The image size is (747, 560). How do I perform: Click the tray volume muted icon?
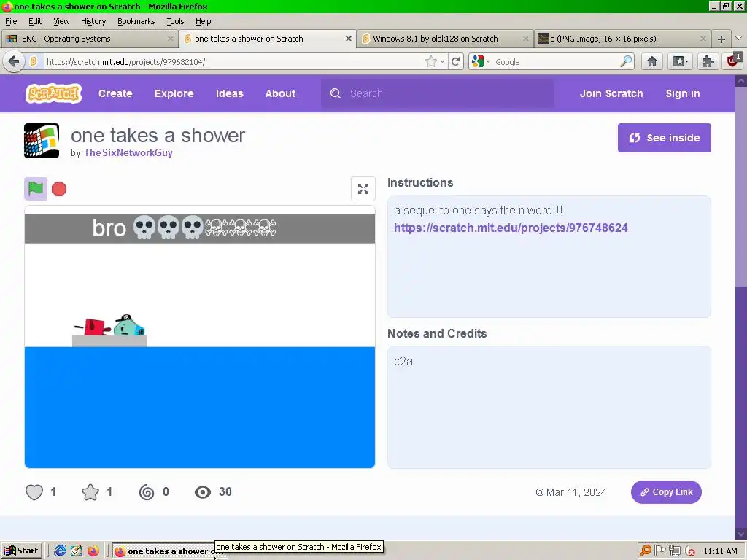[x=689, y=551]
